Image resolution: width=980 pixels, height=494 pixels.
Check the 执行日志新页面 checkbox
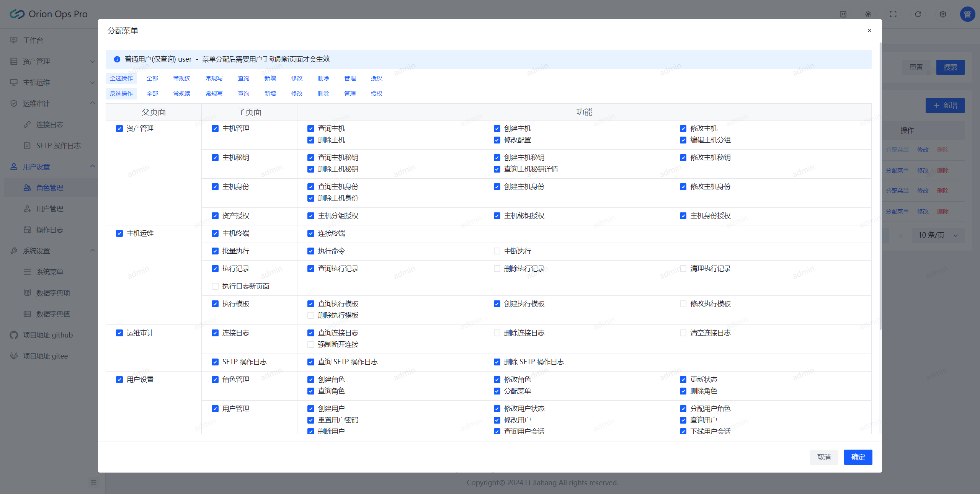coord(215,286)
